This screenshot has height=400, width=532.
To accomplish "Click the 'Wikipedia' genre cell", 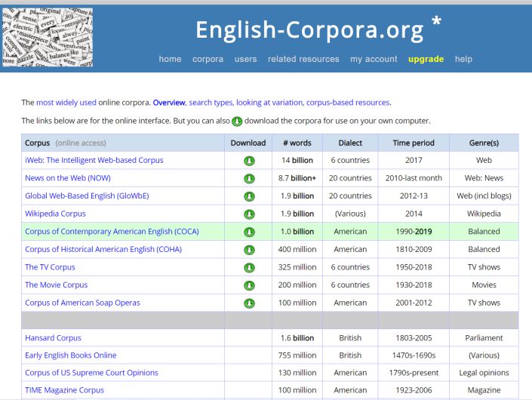I will [x=484, y=214].
